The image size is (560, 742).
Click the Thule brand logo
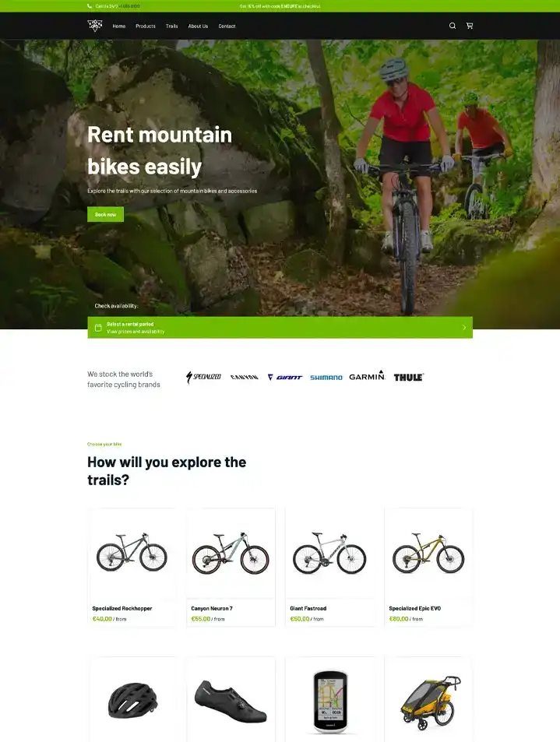click(409, 377)
